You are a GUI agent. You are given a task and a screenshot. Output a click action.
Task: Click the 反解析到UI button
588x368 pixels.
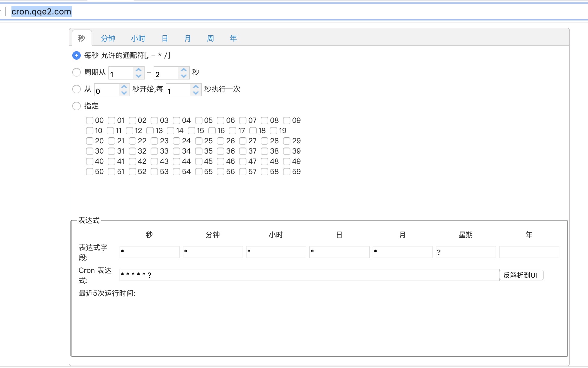click(521, 275)
